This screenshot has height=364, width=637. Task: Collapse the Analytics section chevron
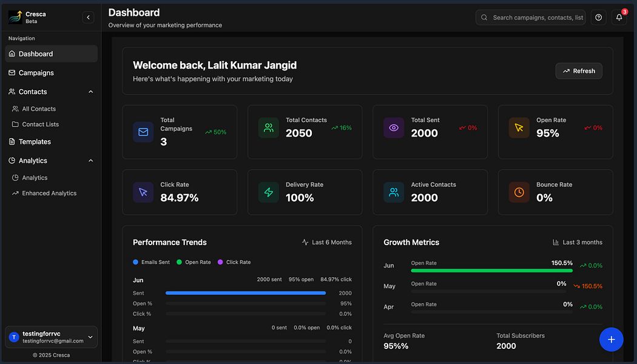[91, 161]
